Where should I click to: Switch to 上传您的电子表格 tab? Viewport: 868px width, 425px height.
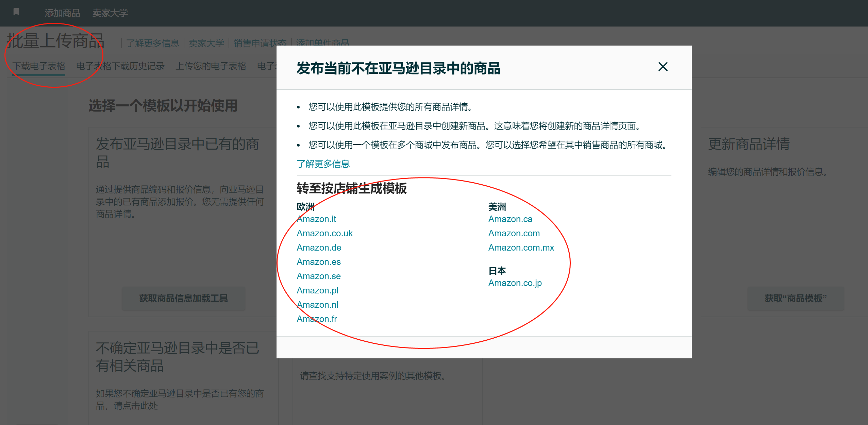click(211, 66)
